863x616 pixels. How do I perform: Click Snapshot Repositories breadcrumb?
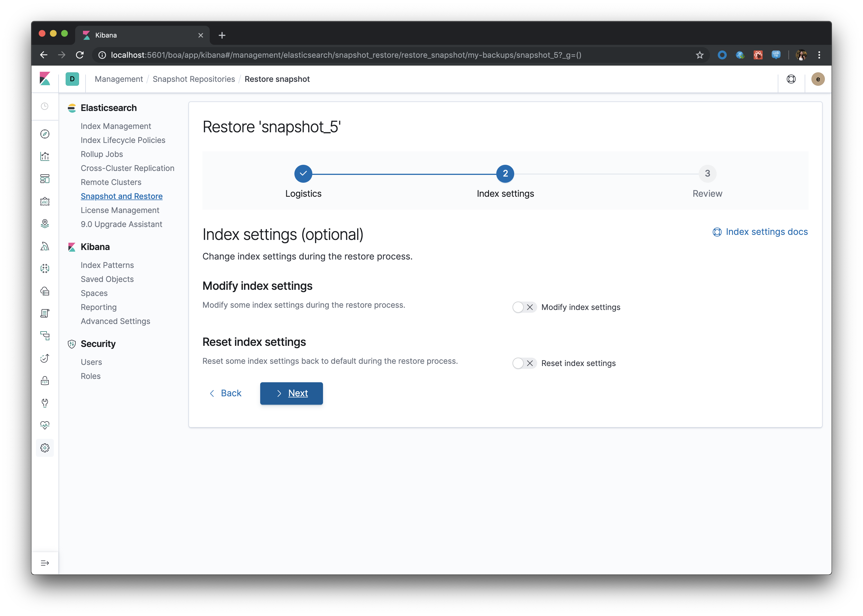[193, 79]
